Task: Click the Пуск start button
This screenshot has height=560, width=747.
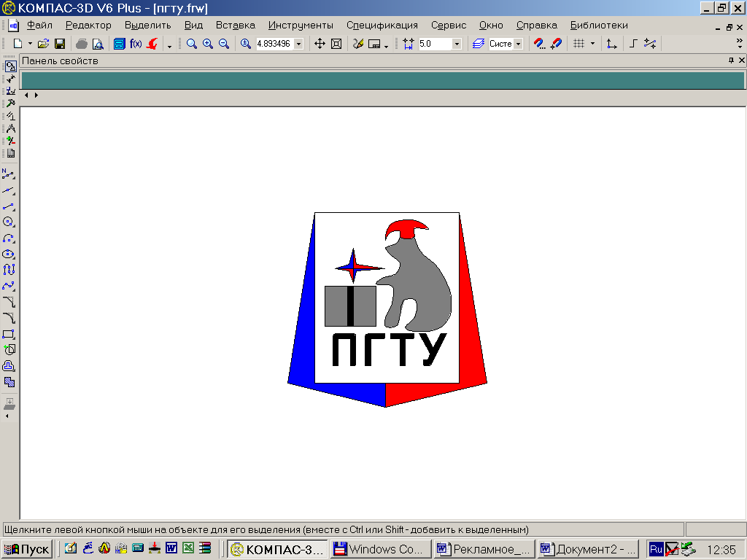Action: (27, 549)
